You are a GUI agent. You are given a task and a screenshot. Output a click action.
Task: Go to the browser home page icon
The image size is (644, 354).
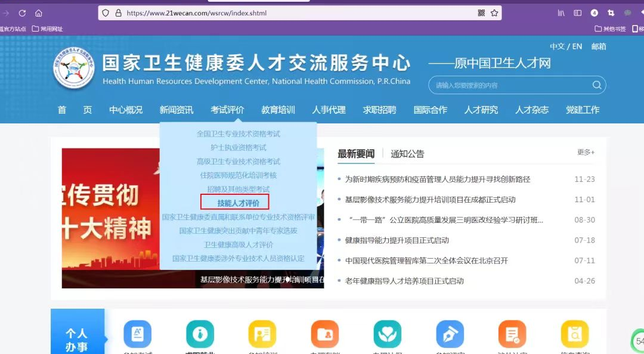point(39,13)
